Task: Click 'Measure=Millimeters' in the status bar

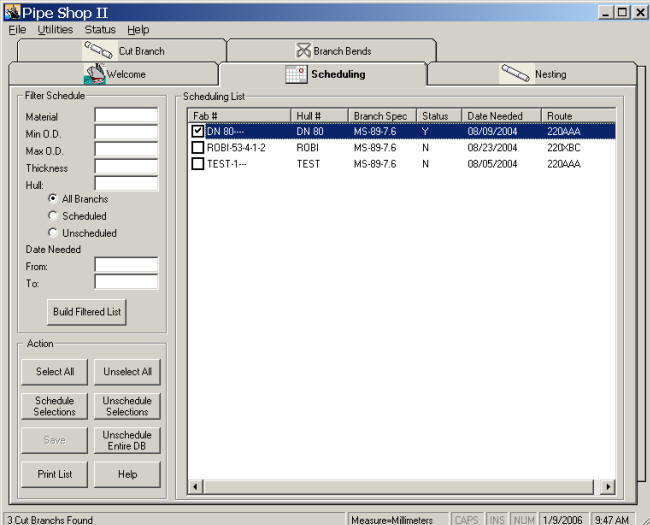Action: 392,520
